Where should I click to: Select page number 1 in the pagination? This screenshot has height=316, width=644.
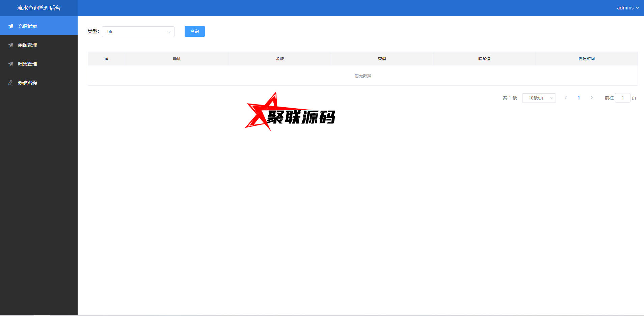point(579,98)
